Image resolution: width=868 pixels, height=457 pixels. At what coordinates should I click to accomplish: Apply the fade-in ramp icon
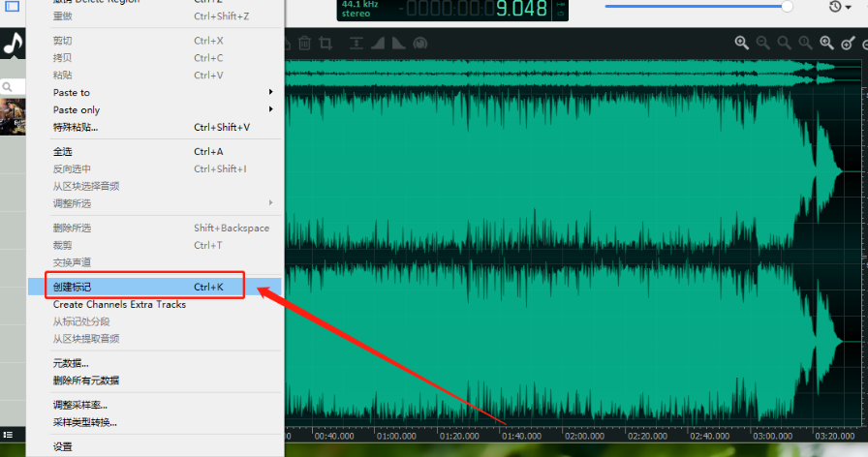click(x=378, y=44)
